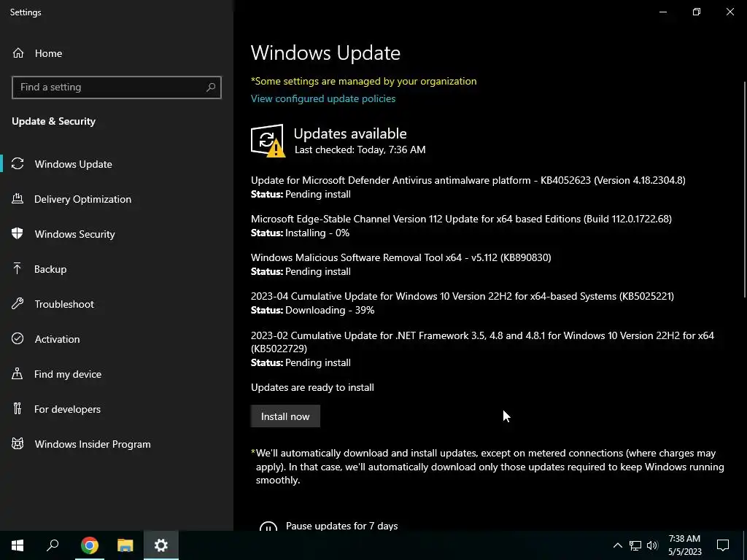
Task: Click the magnifier icon in Find a setting
Action: pos(211,87)
